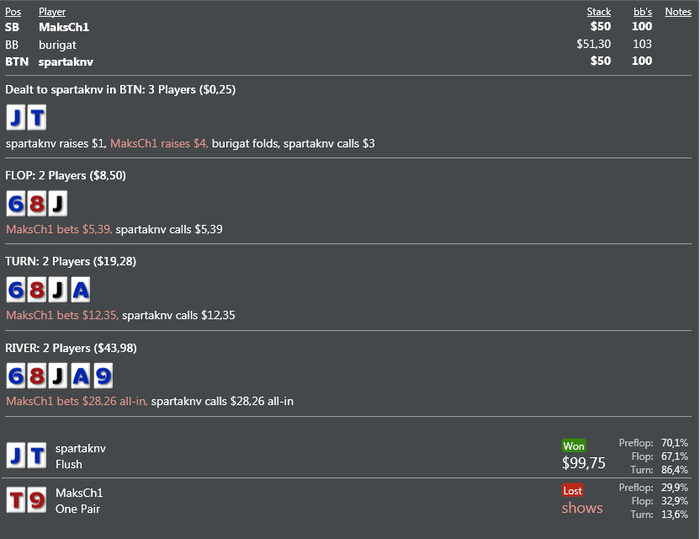
Task: Click the $99,75 winnings amount
Action: pos(584,464)
